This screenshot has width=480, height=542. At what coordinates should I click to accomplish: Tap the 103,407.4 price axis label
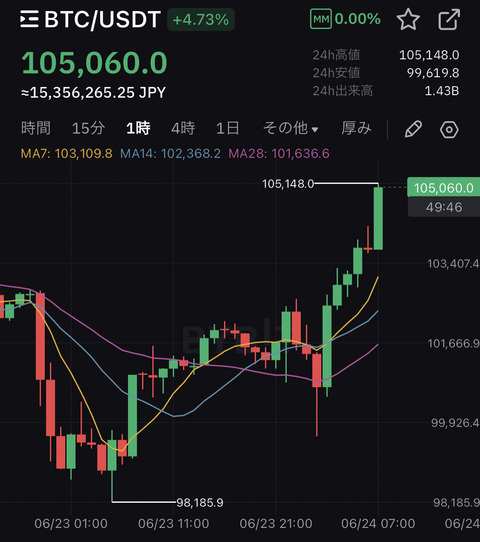click(x=453, y=264)
